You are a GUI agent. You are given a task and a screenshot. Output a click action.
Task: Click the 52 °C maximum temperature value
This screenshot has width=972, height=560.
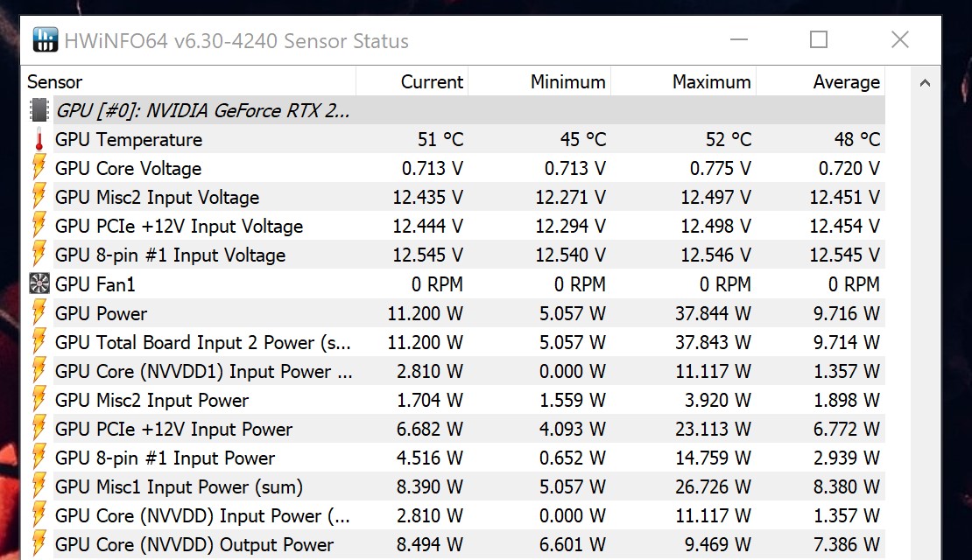[729, 139]
